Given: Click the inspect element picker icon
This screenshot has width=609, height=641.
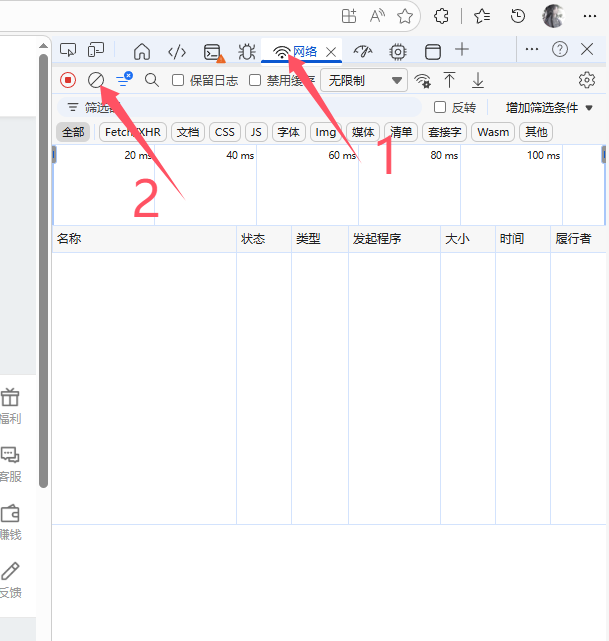Looking at the screenshot, I should [x=68, y=50].
